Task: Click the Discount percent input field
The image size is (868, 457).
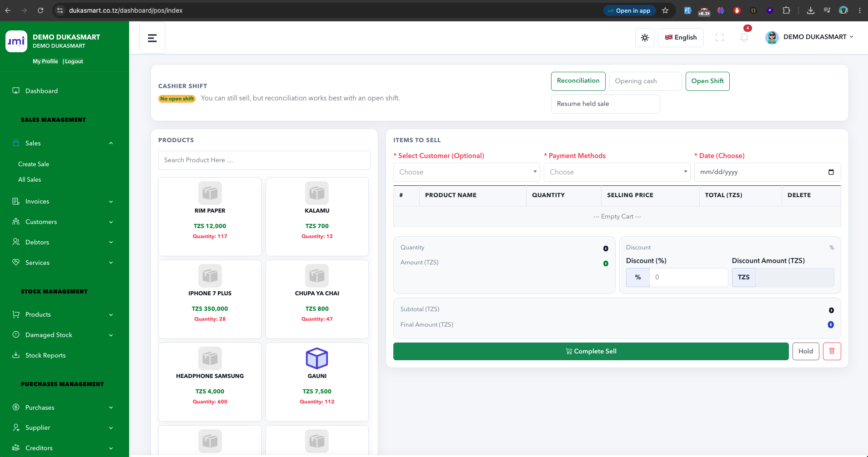Action: [689, 278]
